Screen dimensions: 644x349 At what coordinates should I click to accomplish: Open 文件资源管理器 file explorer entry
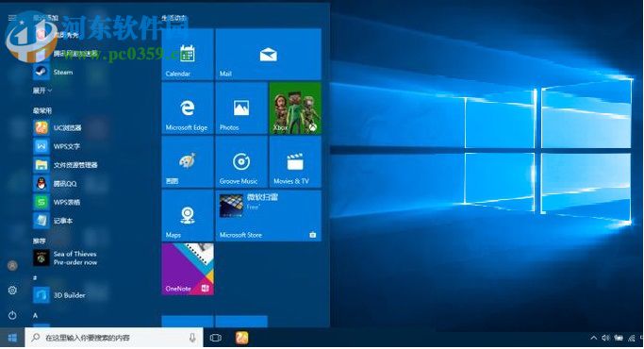(x=66, y=165)
